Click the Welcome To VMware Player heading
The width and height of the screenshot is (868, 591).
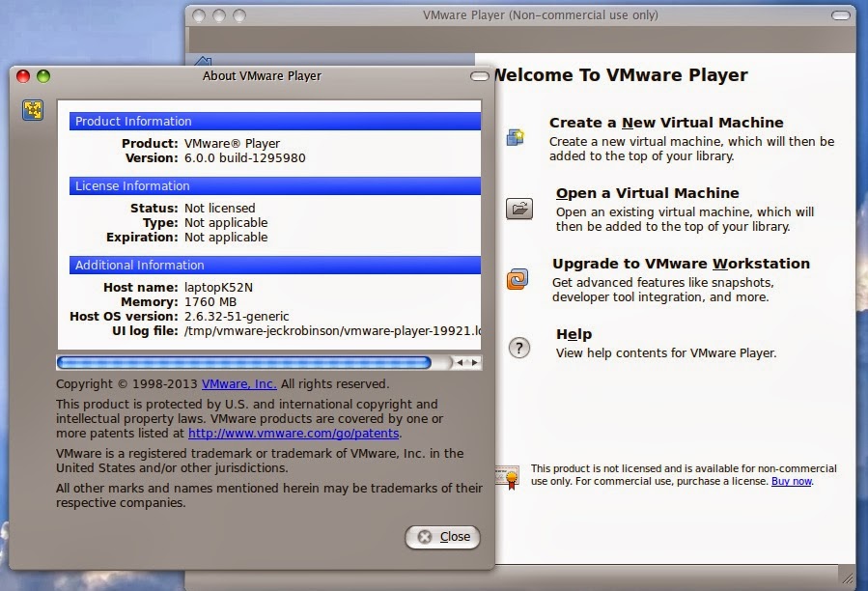point(621,74)
